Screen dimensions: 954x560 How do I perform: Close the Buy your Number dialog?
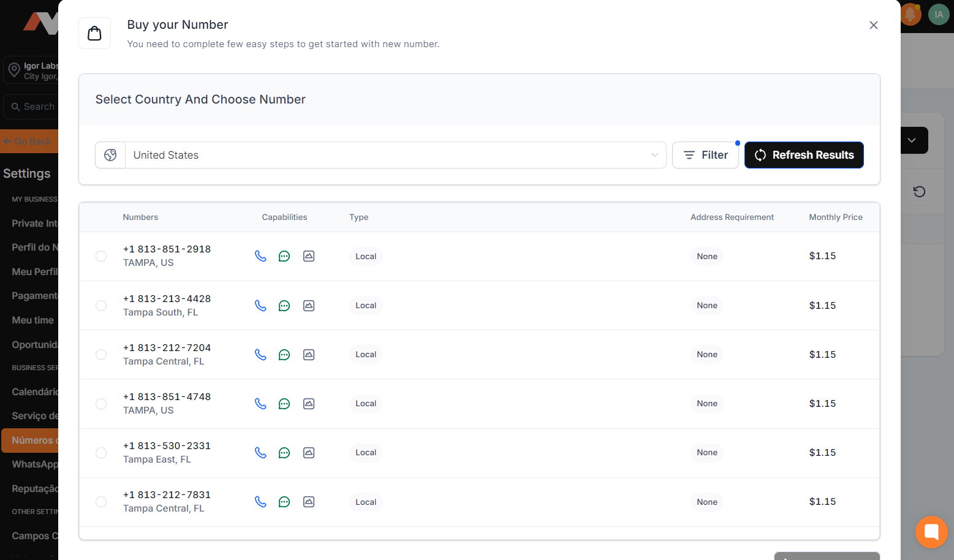click(873, 25)
